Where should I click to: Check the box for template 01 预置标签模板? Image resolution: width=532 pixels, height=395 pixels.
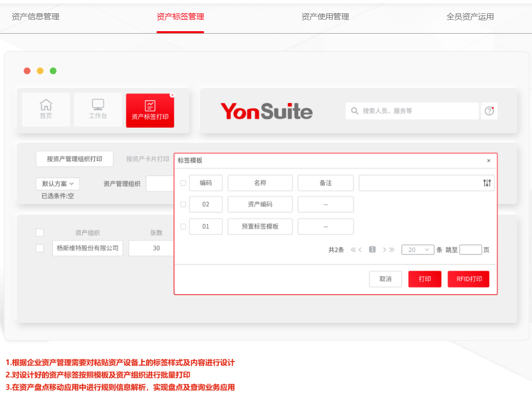point(183,226)
